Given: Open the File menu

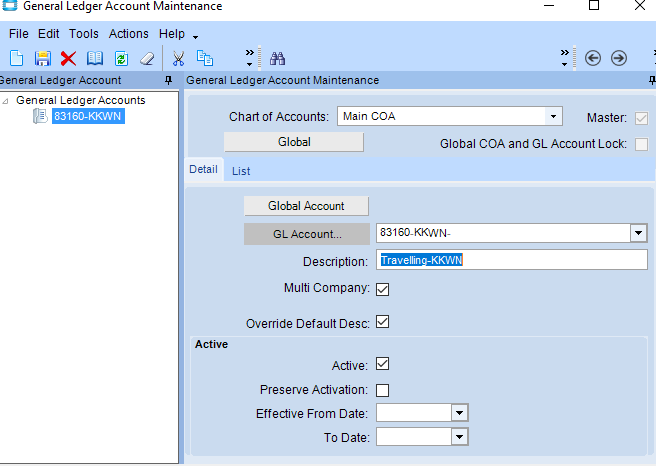Looking at the screenshot, I should pos(19,33).
